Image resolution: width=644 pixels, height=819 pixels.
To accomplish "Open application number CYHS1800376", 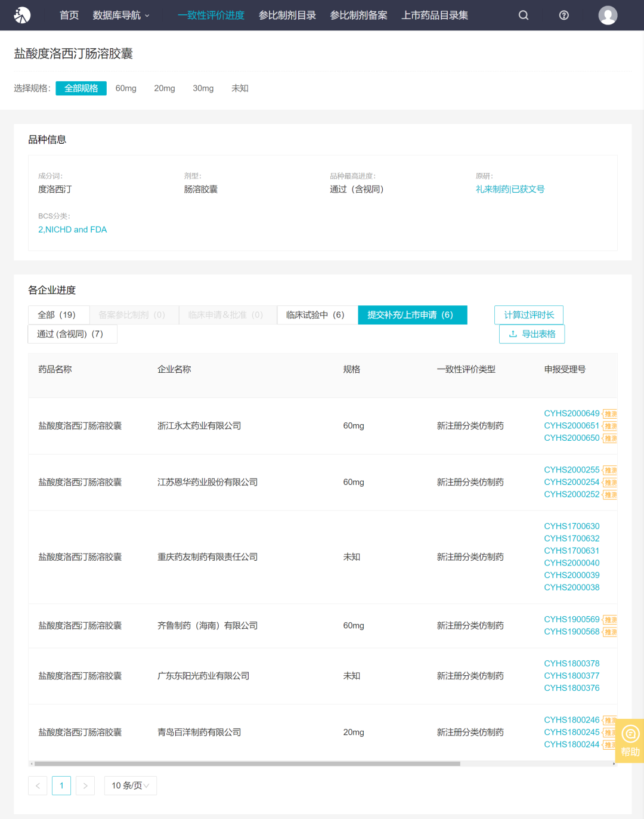I will (x=572, y=688).
